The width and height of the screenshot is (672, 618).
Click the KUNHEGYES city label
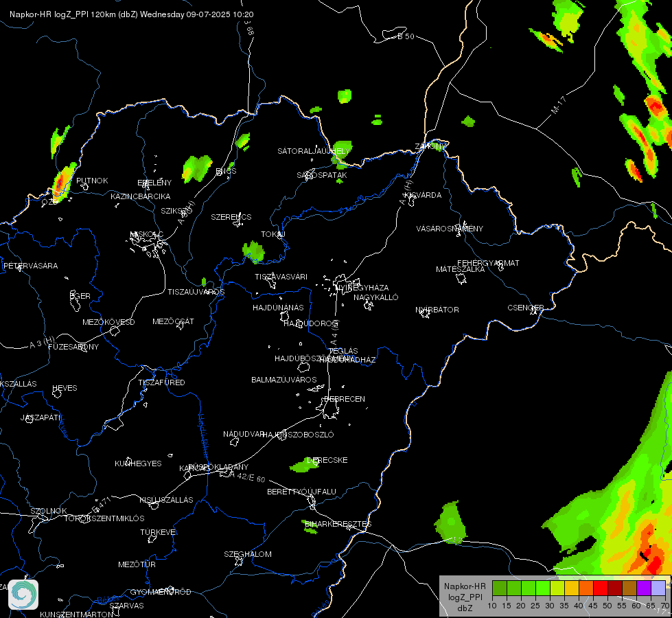coord(138,463)
